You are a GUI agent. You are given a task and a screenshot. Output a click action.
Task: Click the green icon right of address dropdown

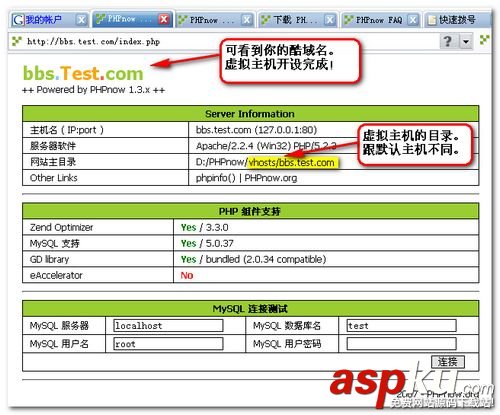point(484,40)
